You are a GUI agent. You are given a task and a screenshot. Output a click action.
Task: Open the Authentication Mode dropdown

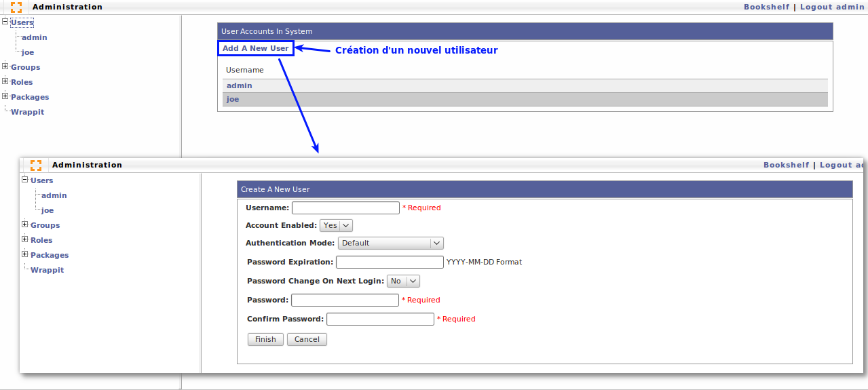(x=390, y=243)
